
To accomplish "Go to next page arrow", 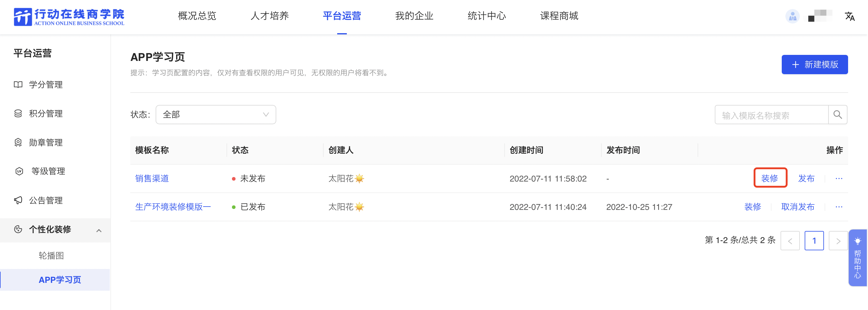I will click(838, 241).
